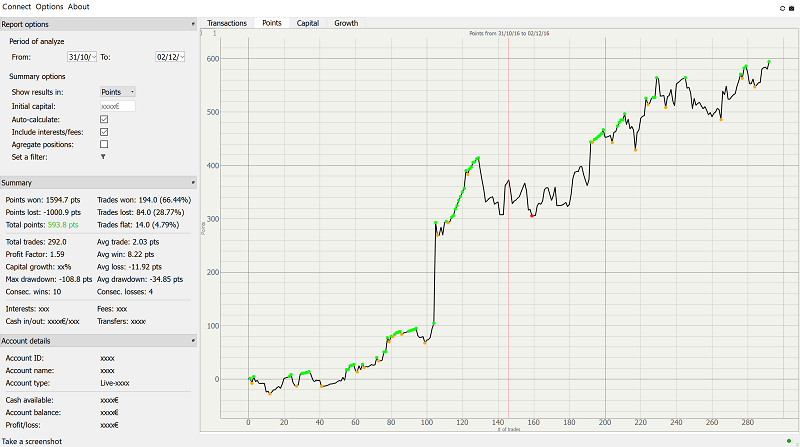Image resolution: width=800 pixels, height=447 pixels.
Task: Click the green connection status dot
Action: pyautogui.click(x=789, y=441)
